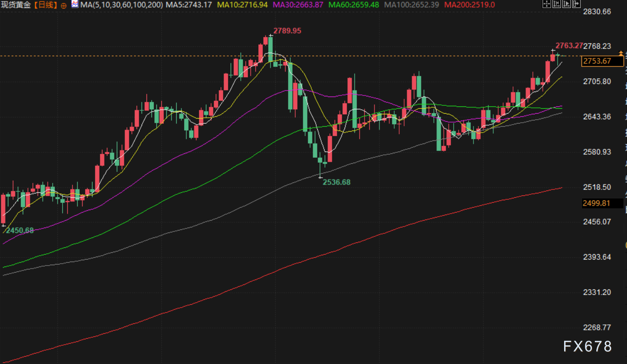Image resolution: width=627 pixels, height=364 pixels.
Task: Click the orange alert arrow on price axis
Action: (621, 53)
